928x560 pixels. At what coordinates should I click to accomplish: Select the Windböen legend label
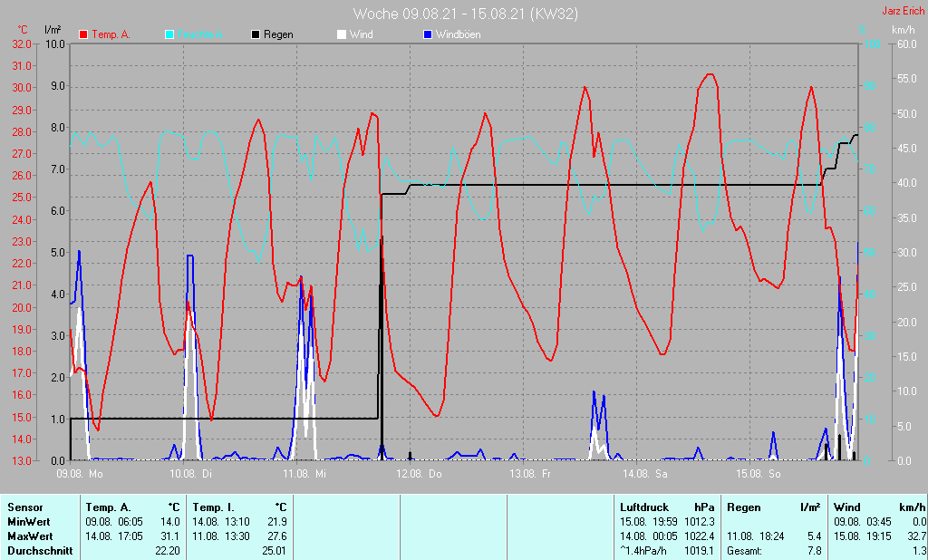pos(458,34)
